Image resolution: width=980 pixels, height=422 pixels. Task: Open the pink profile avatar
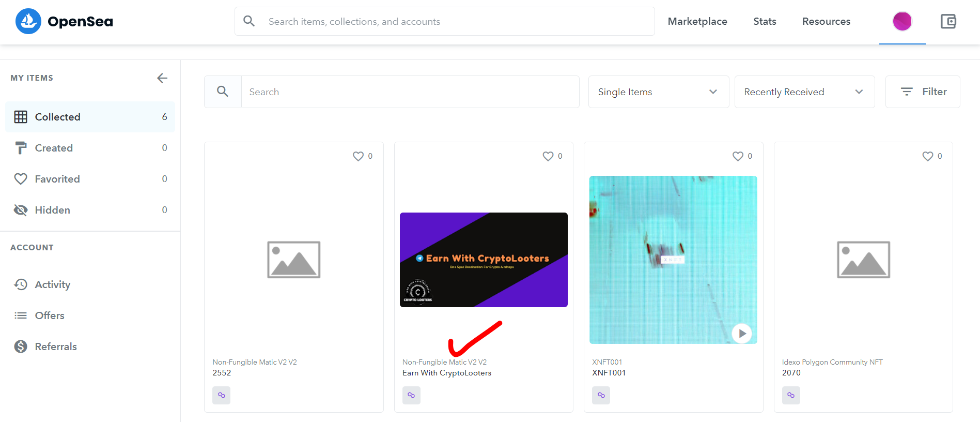point(902,21)
